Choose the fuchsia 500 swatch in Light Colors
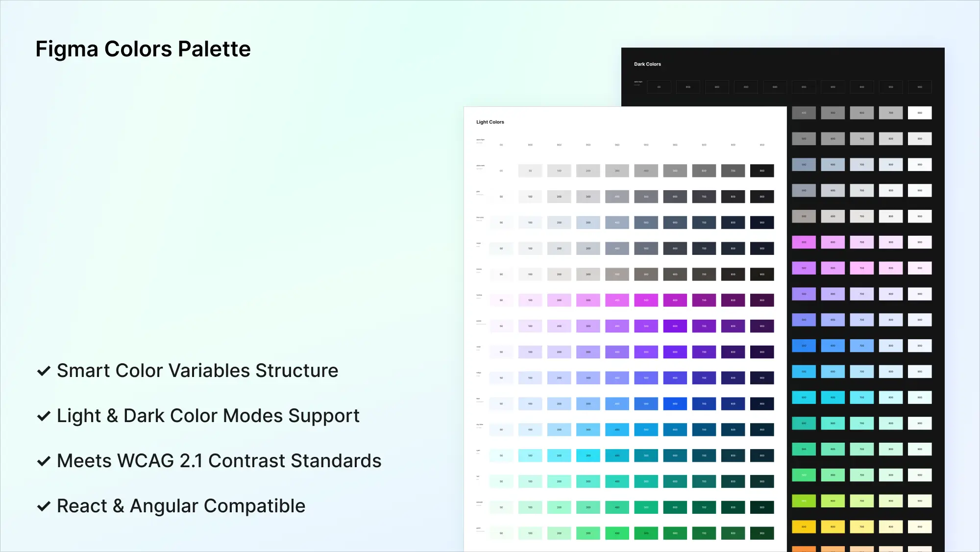980x552 pixels. [x=646, y=300]
